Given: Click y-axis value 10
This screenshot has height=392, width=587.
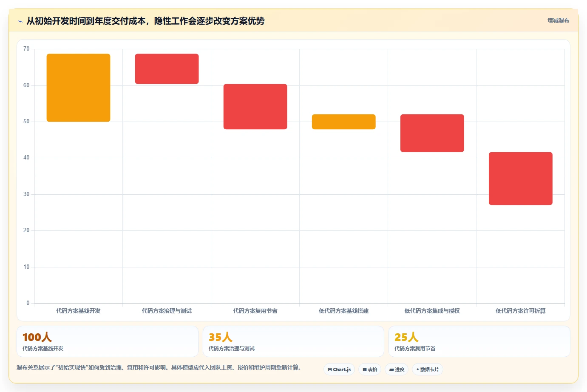Looking at the screenshot, I should [26, 267].
